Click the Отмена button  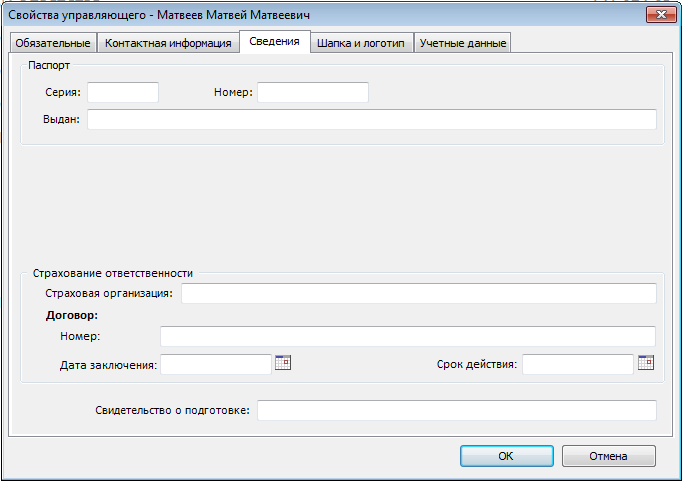(608, 456)
